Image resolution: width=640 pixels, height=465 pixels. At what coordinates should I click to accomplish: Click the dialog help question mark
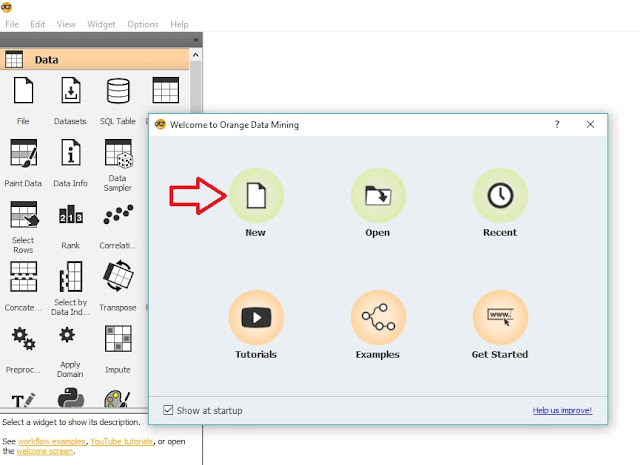(x=557, y=125)
